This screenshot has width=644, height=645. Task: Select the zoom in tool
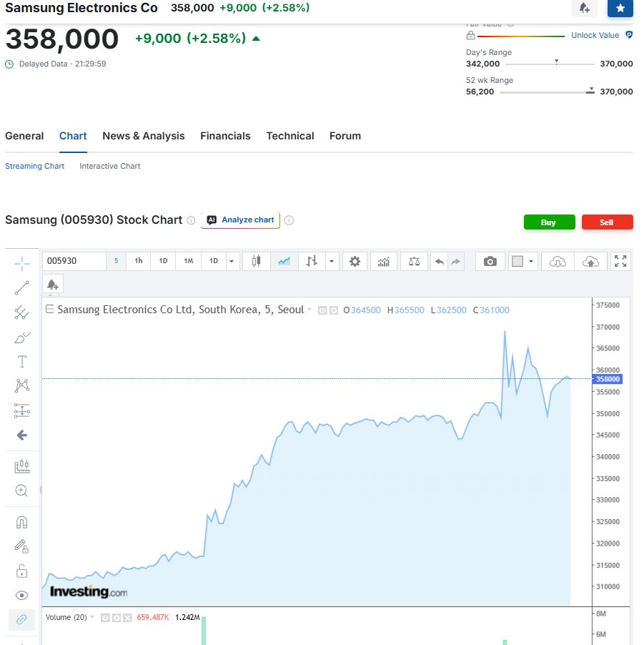[x=21, y=491]
